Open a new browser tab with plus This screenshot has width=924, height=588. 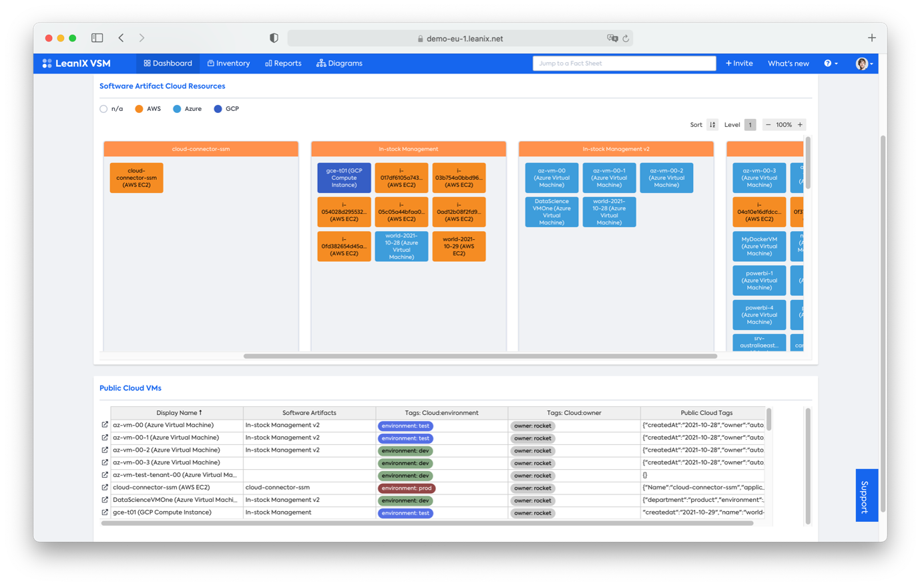(x=871, y=38)
